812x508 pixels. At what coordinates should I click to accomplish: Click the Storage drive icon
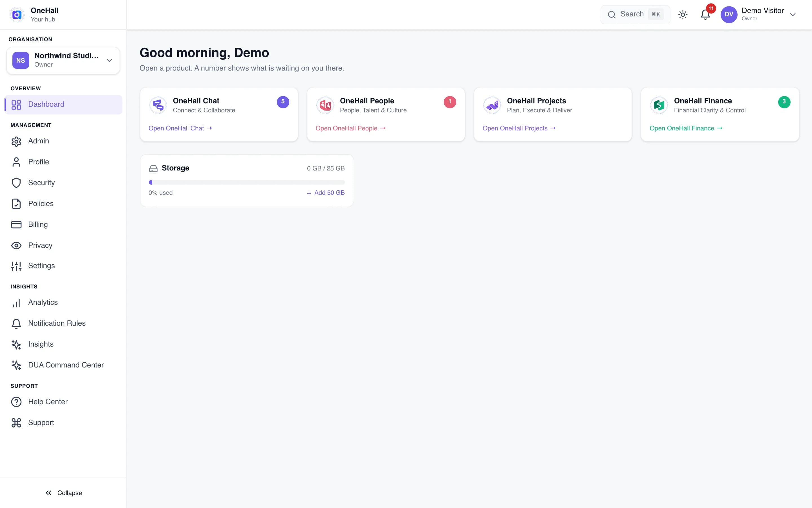pos(153,169)
